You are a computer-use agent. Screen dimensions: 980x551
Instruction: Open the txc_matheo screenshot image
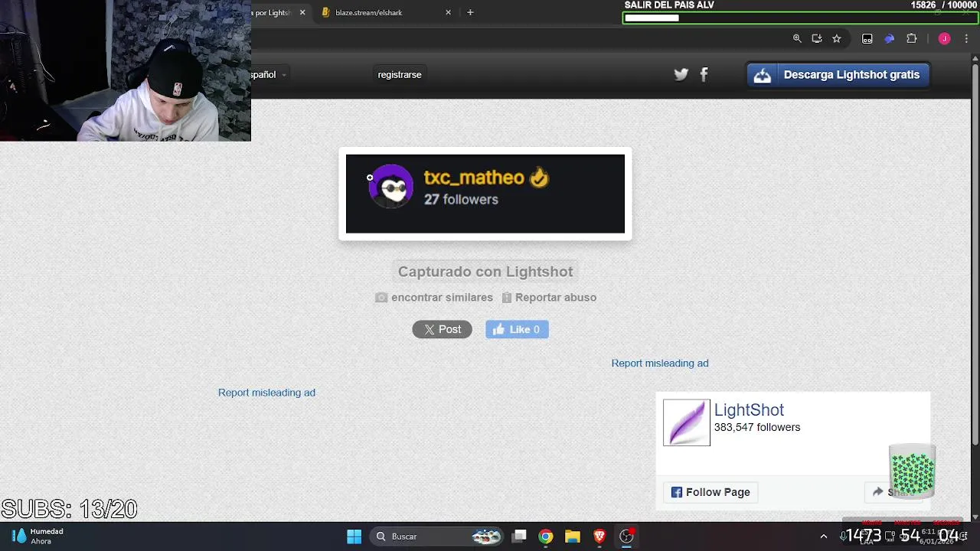coord(485,194)
